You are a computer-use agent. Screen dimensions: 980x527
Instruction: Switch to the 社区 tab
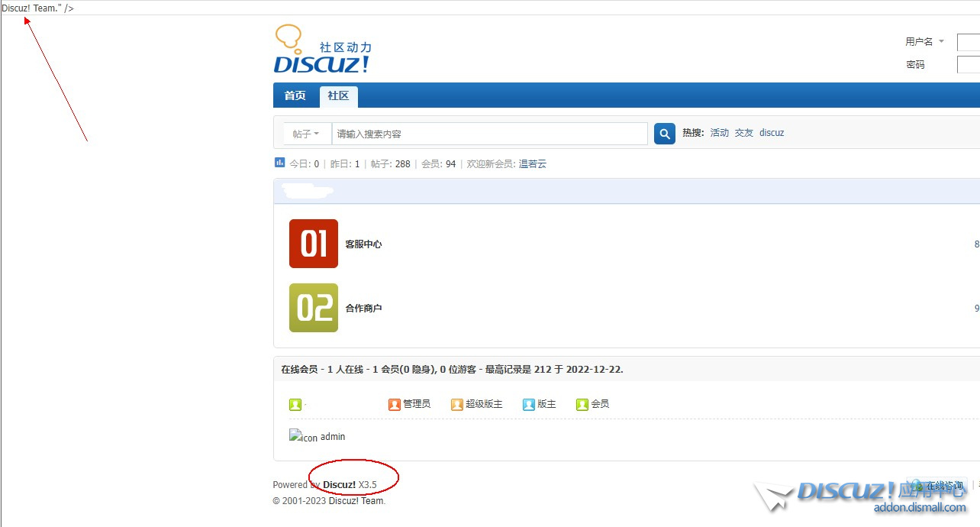tap(337, 95)
